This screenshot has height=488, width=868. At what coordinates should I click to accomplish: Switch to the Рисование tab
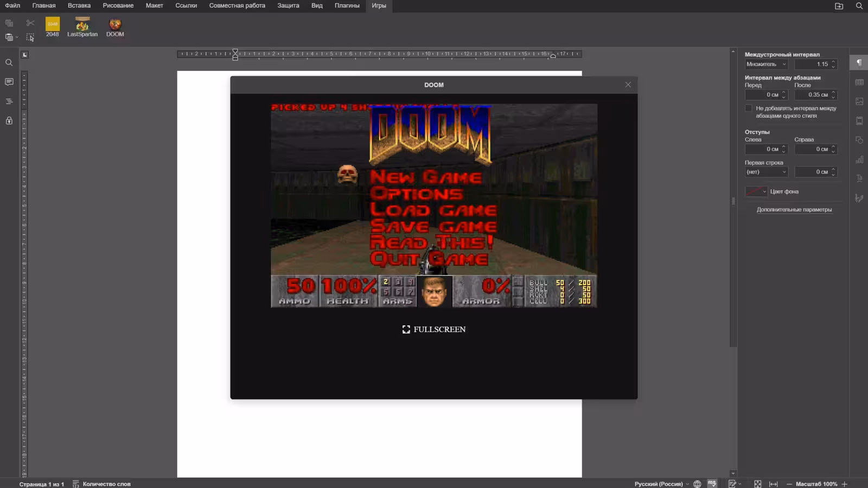(118, 6)
